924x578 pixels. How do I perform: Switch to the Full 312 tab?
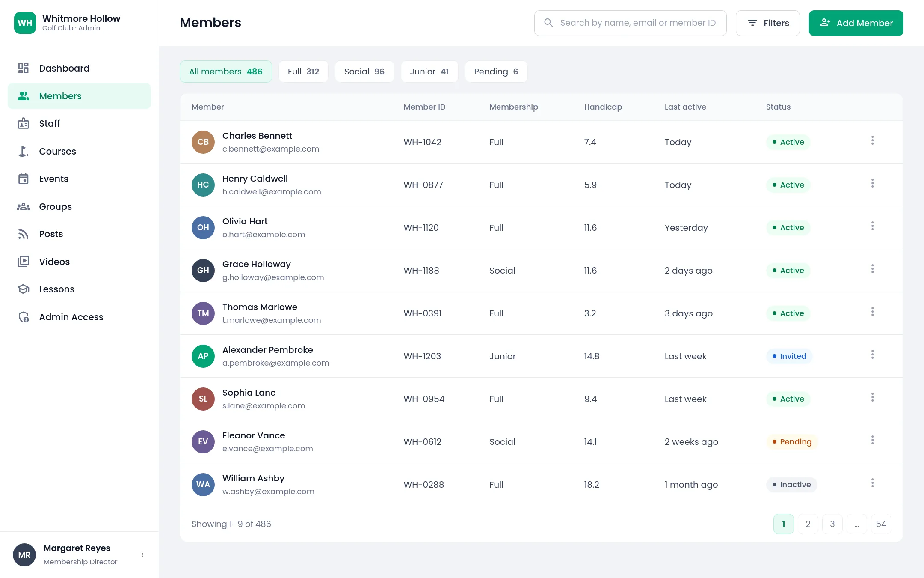pyautogui.click(x=303, y=72)
